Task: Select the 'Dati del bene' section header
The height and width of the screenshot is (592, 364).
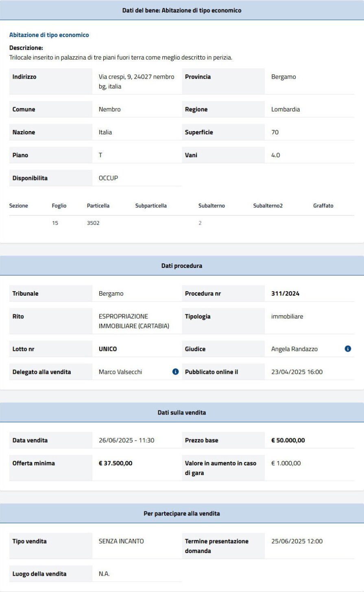Action: (182, 10)
